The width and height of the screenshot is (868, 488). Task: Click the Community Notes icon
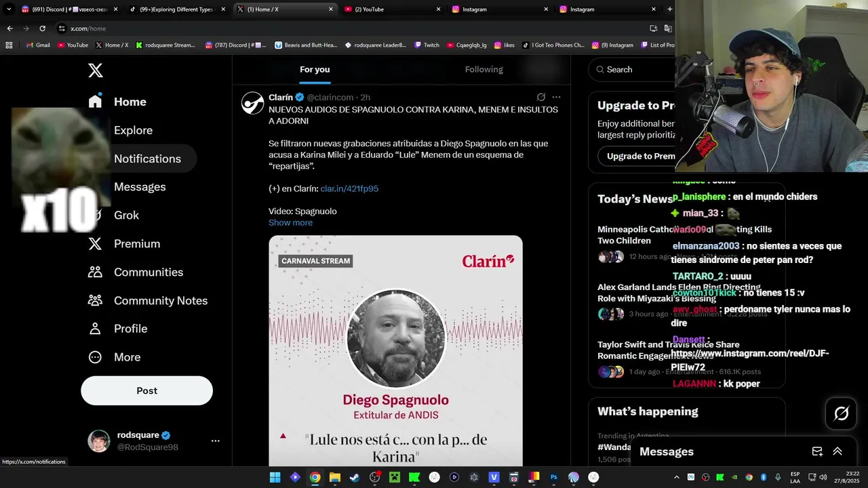(x=96, y=300)
